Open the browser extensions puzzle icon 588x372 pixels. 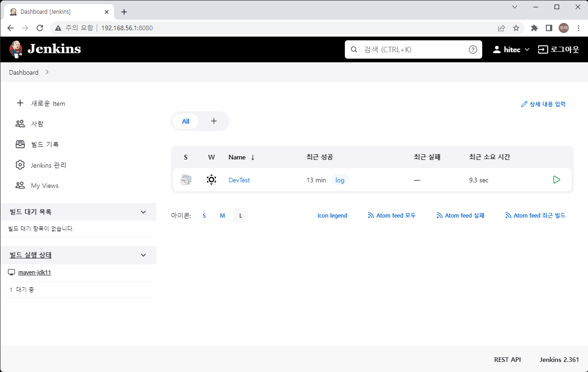click(x=534, y=28)
